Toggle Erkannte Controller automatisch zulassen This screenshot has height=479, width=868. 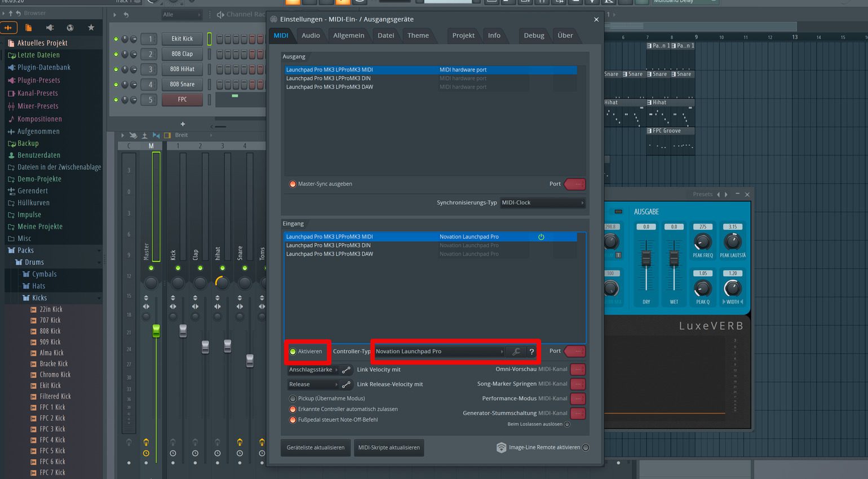(x=293, y=409)
